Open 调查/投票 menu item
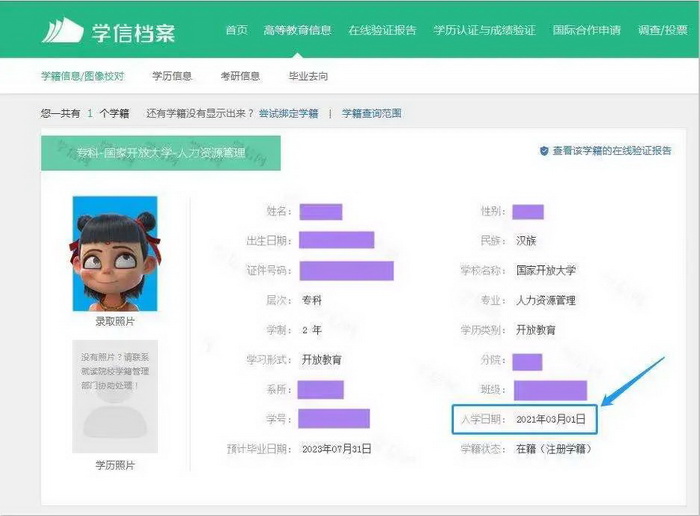The height and width of the screenshot is (516, 700). pos(662,30)
